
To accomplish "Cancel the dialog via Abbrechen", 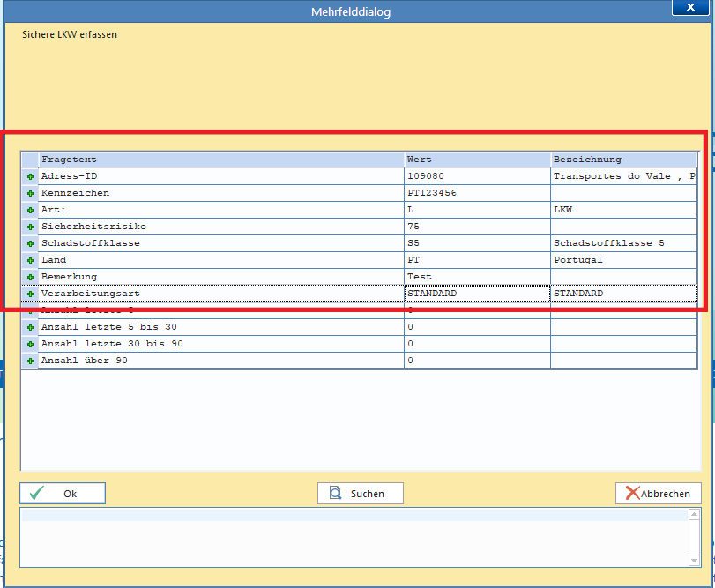I will tap(658, 493).
